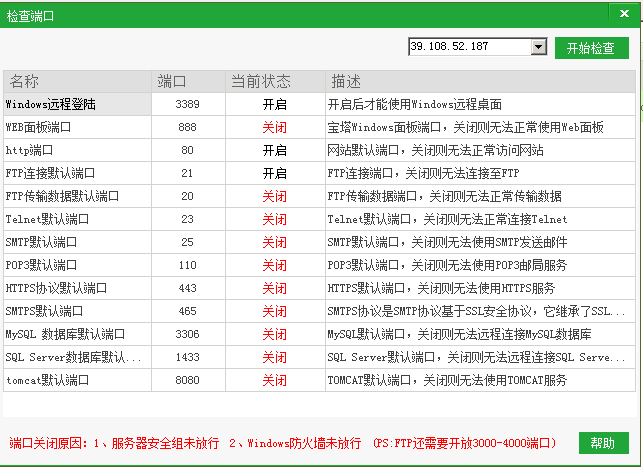The image size is (643, 469).
Task: Click description about 无法远程连接MySQL数据库
Action: [460, 334]
